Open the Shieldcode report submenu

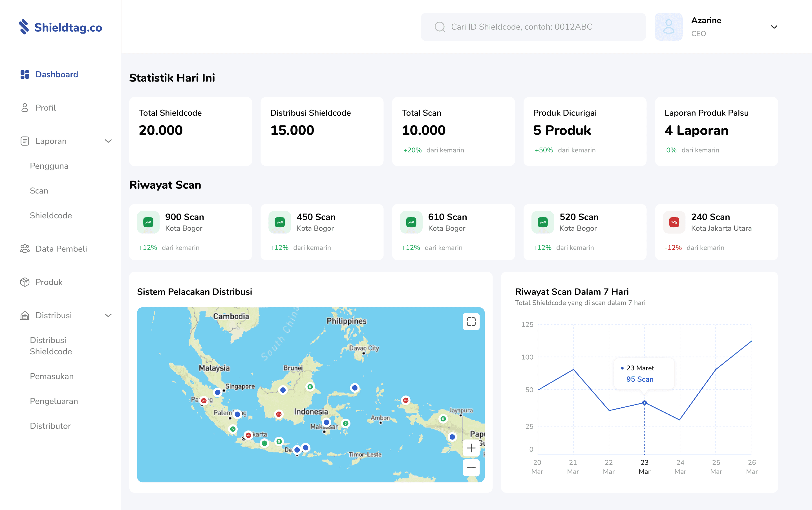[x=51, y=215]
